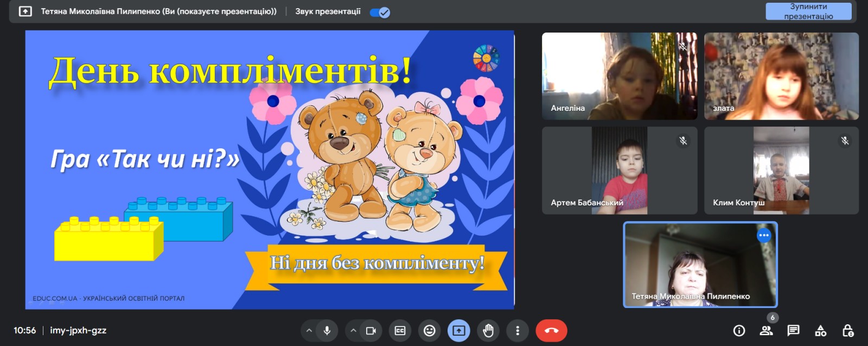Click the EDUC.COM.UA footer text on slide
The image size is (868, 346).
pyautogui.click(x=108, y=298)
